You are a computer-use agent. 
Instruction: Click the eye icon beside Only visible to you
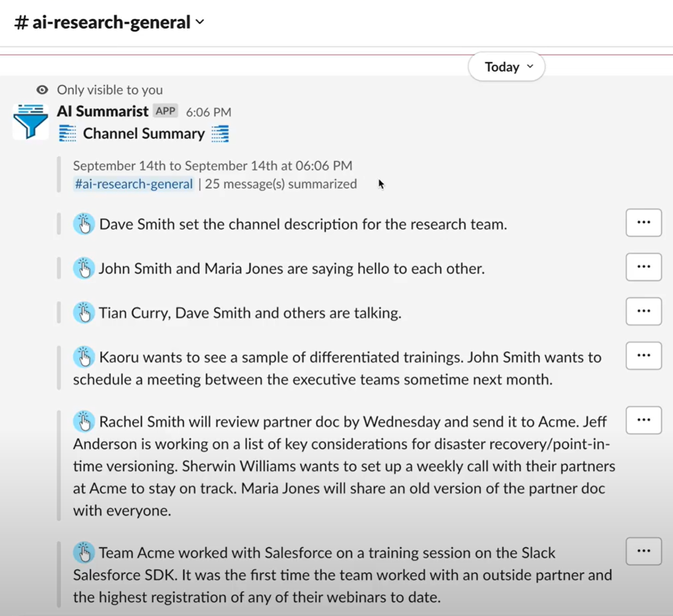(42, 90)
